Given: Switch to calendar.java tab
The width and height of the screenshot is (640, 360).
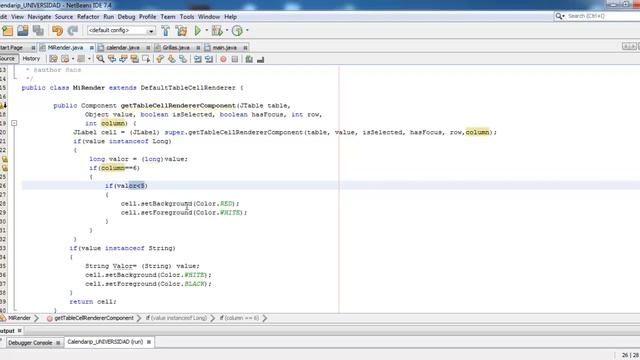Looking at the screenshot, I should point(122,48).
